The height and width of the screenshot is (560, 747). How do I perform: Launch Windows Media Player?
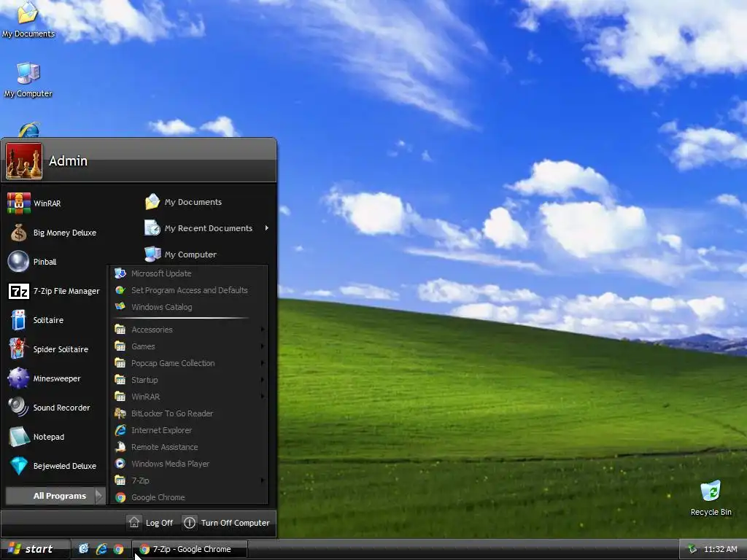[189, 463]
